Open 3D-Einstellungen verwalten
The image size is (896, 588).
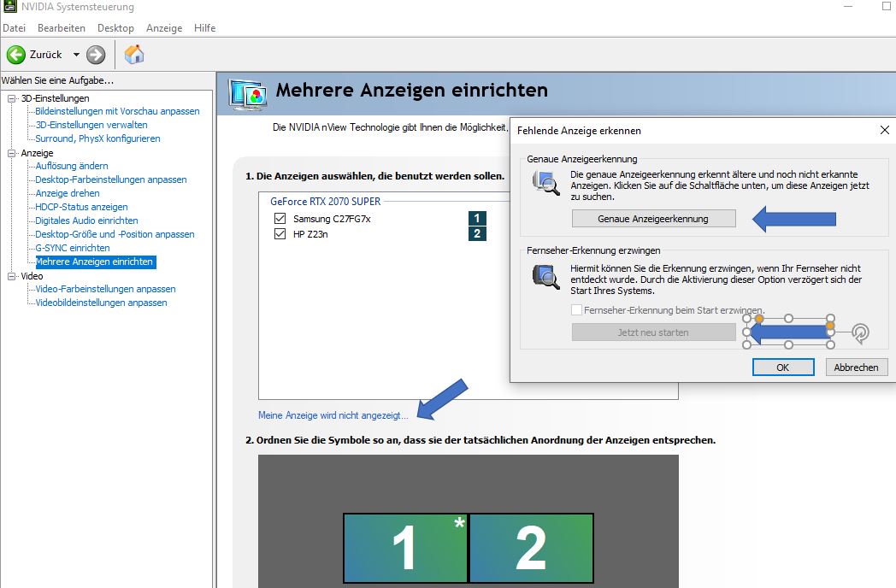[x=91, y=125]
